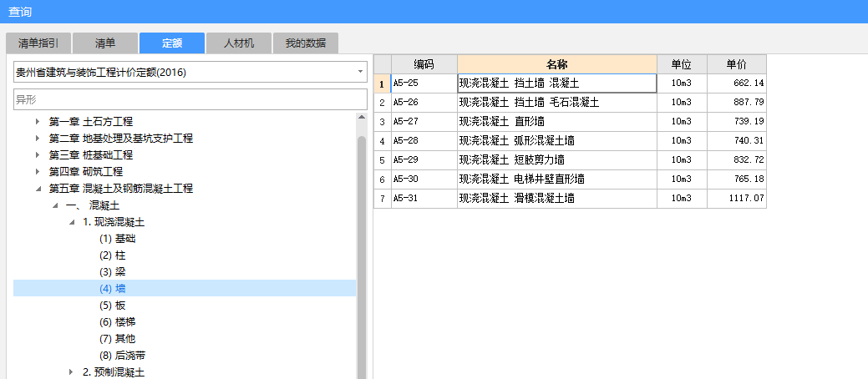This screenshot has height=379, width=868.
Task: Select the (6) 楼梯 tree item
Action: pyautogui.click(x=117, y=322)
